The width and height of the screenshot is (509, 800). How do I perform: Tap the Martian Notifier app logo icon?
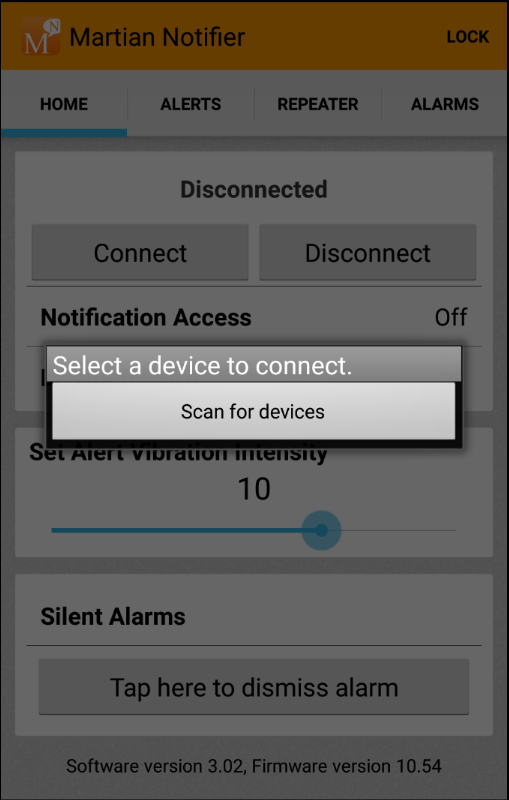[40, 37]
